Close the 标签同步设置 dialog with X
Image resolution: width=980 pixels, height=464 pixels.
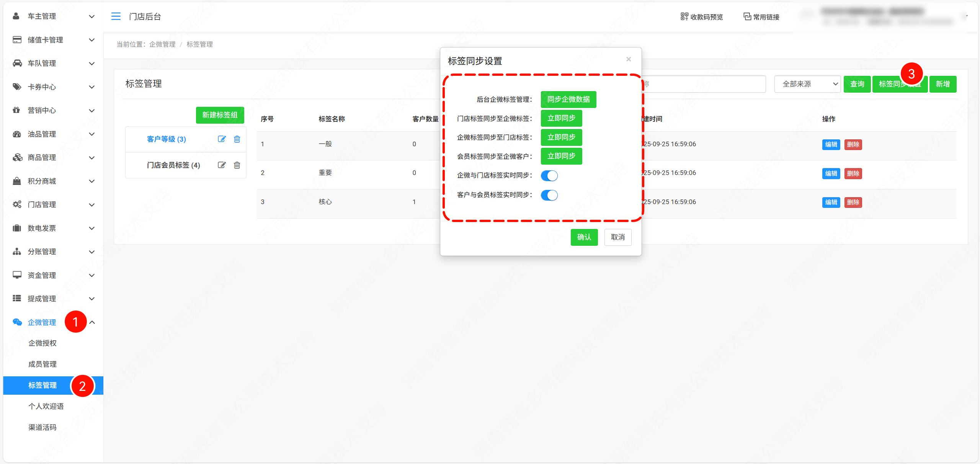click(629, 59)
